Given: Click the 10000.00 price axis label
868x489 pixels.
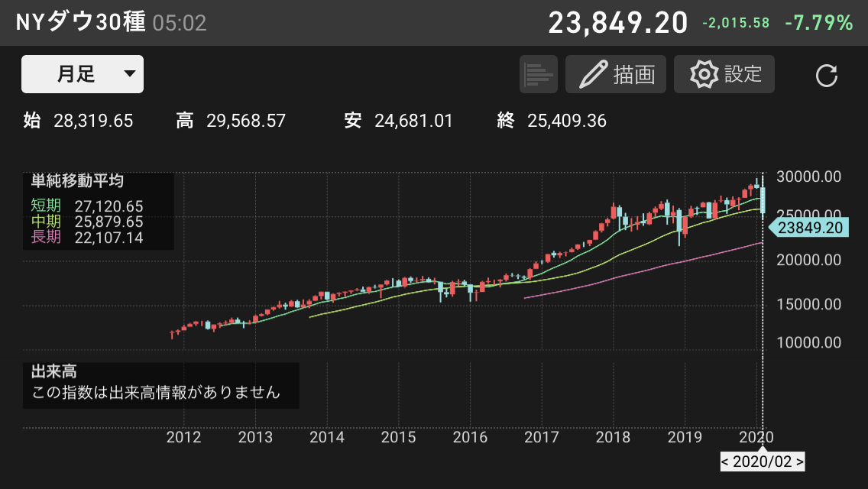Looking at the screenshot, I should point(808,342).
